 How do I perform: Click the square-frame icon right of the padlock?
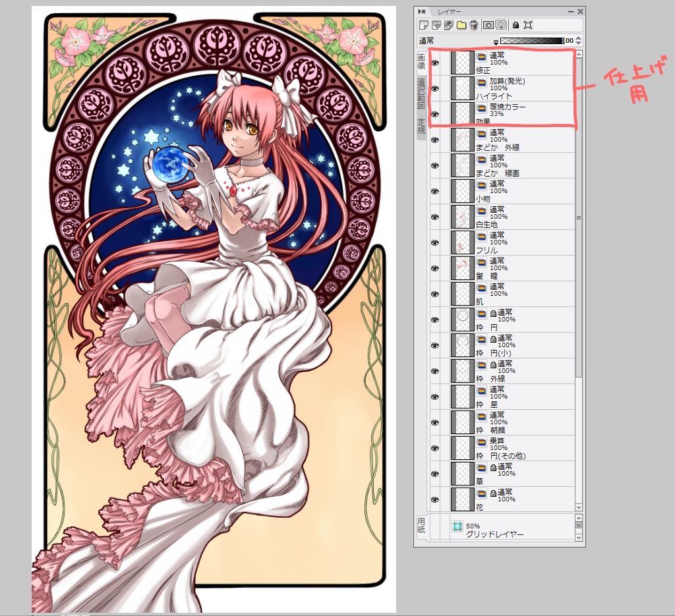pos(528,25)
